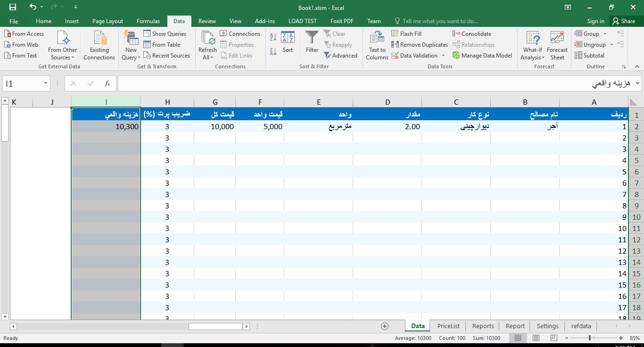Click the Connections button
644x347 pixels.
coord(240,34)
